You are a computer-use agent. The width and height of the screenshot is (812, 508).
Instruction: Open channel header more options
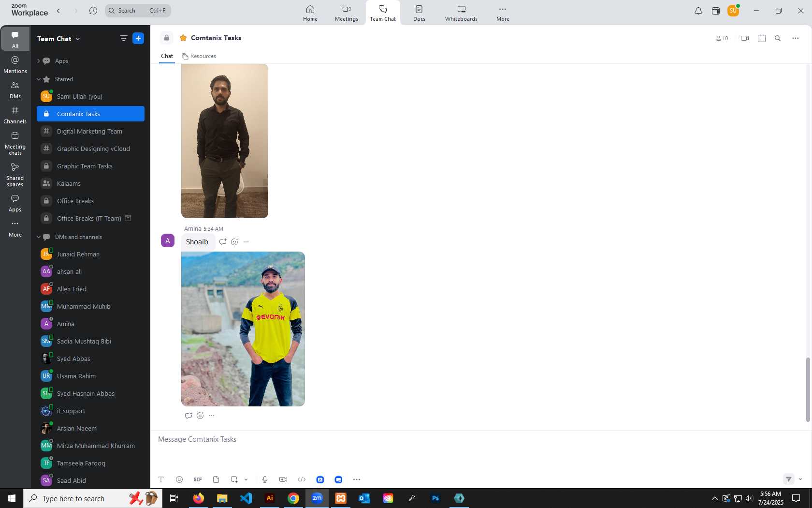pyautogui.click(x=796, y=38)
